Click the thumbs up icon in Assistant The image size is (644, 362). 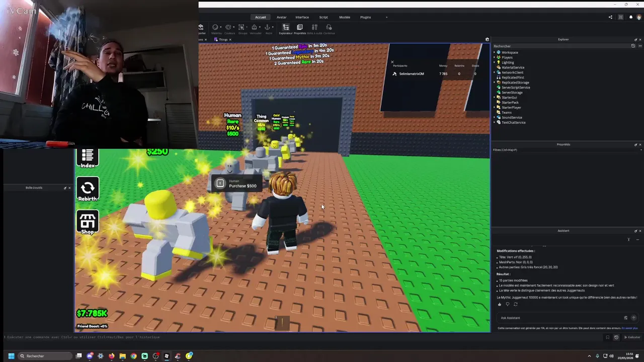click(500, 304)
